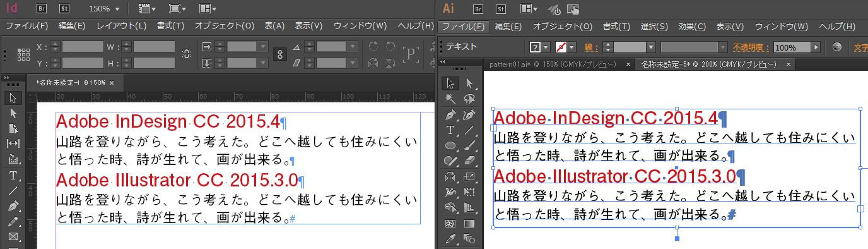Select the Type tool in InDesign toolbox
This screenshot has height=249, width=868.
(13, 175)
